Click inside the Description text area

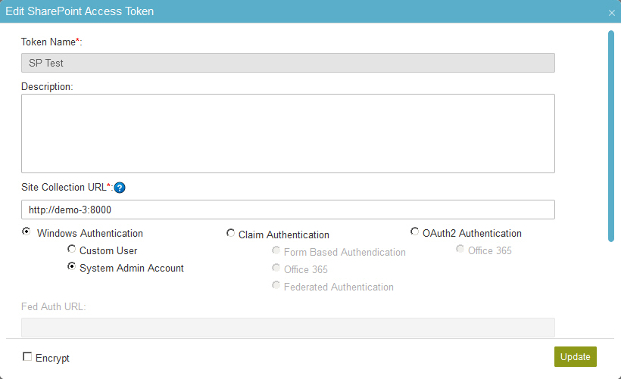288,133
